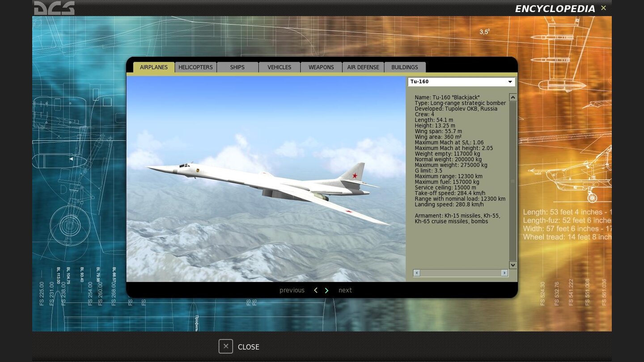Click the description scroll up arrow

(x=513, y=97)
